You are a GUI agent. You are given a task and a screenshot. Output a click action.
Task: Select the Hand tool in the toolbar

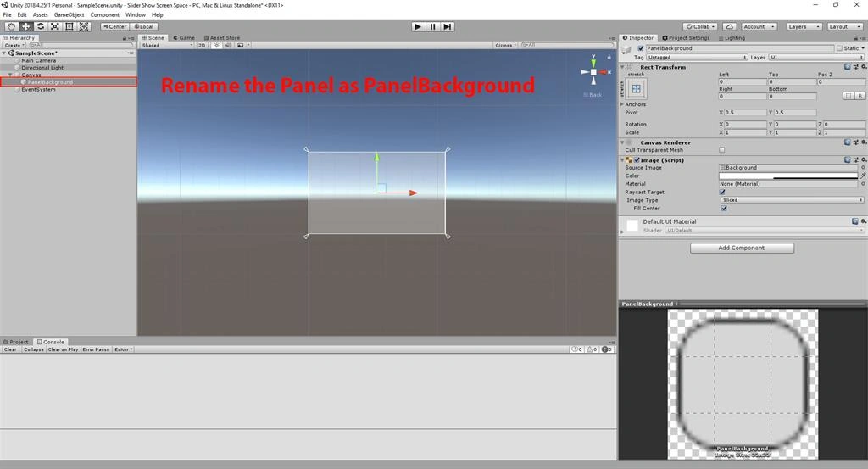11,26
